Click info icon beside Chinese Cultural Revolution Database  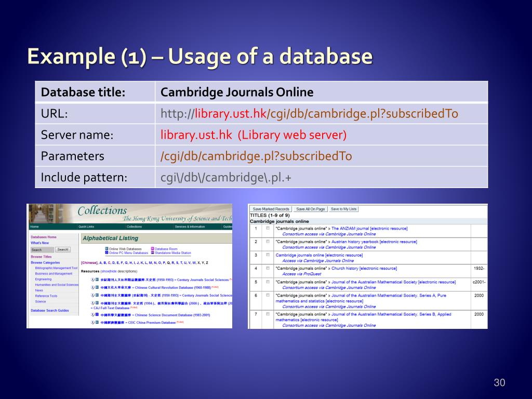pyautogui.click(x=92, y=287)
